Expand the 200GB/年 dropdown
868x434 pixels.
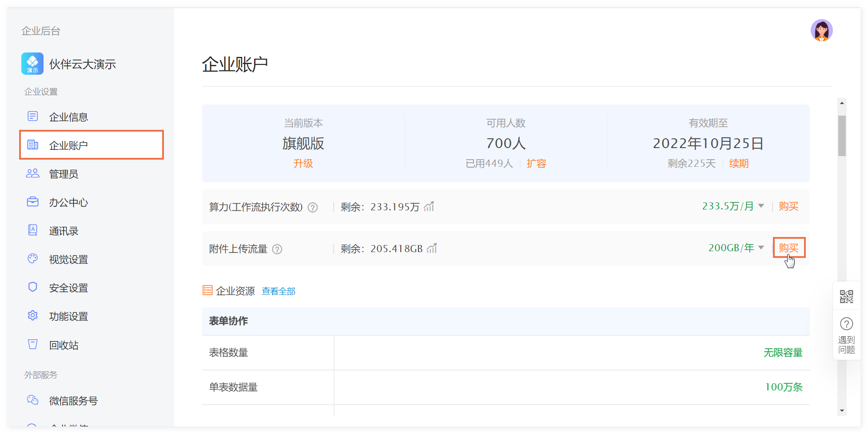pos(761,248)
